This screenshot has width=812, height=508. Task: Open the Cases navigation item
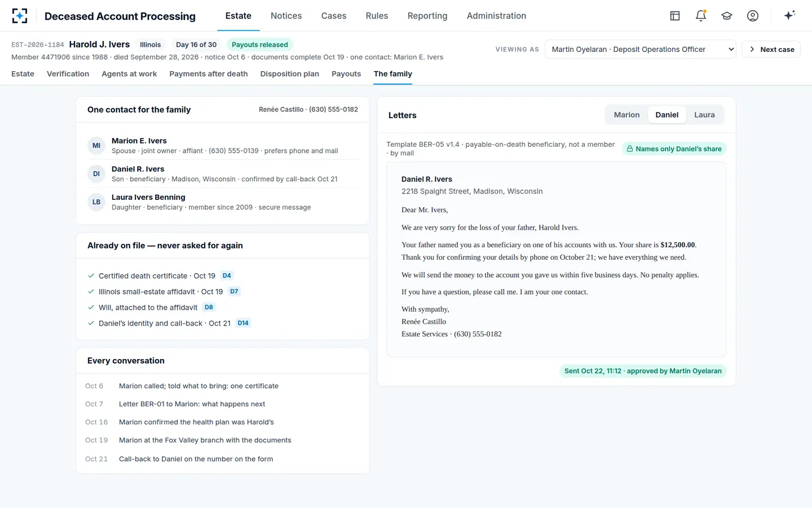coord(334,16)
